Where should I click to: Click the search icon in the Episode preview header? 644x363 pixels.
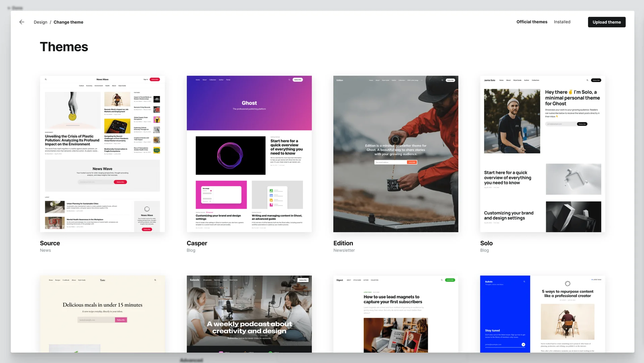pos(294,280)
